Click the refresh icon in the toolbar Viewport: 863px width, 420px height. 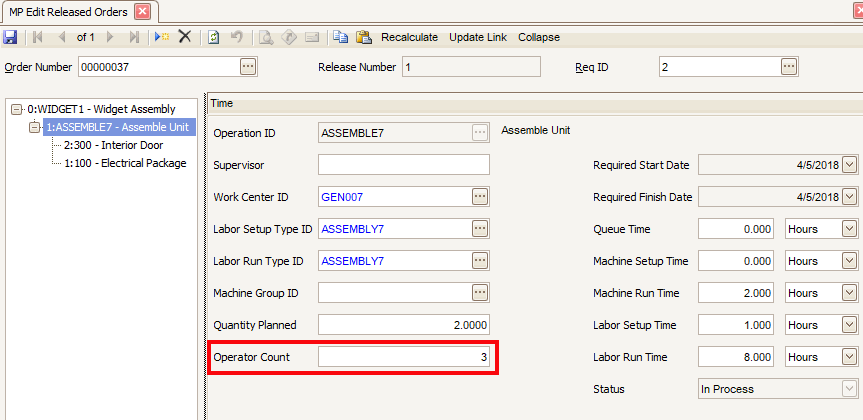click(214, 37)
